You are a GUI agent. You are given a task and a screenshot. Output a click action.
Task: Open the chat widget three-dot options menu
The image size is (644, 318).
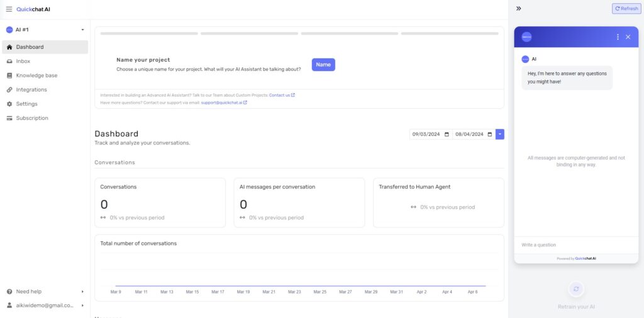click(618, 37)
